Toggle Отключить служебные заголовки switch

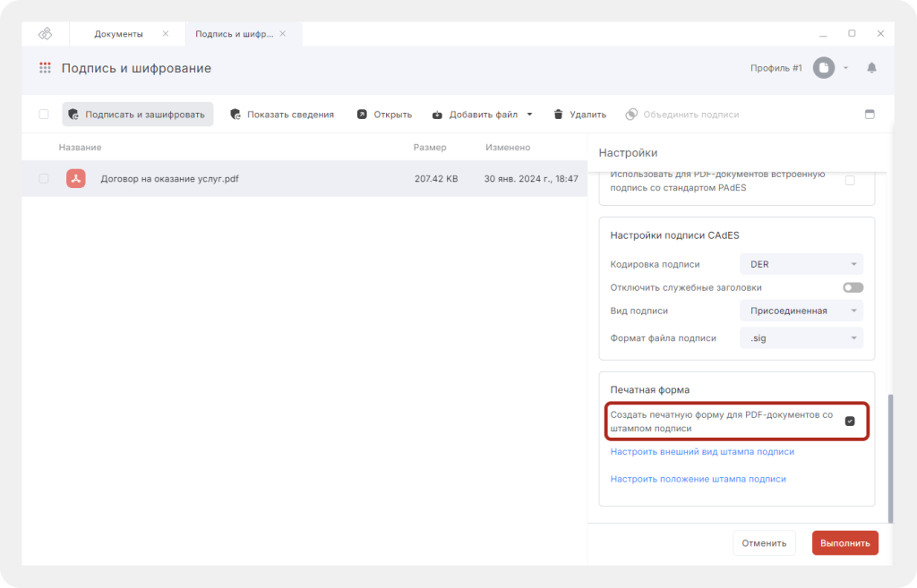click(x=853, y=287)
